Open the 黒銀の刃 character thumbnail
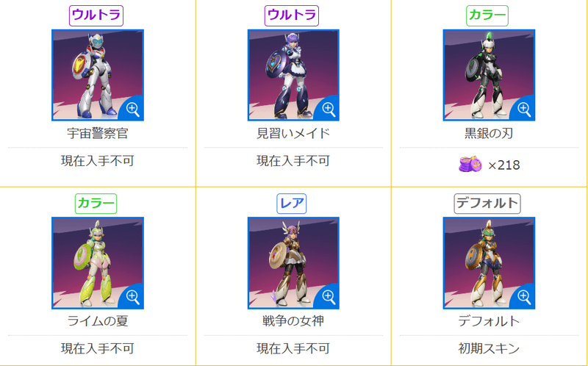The image size is (588, 366). click(x=489, y=75)
